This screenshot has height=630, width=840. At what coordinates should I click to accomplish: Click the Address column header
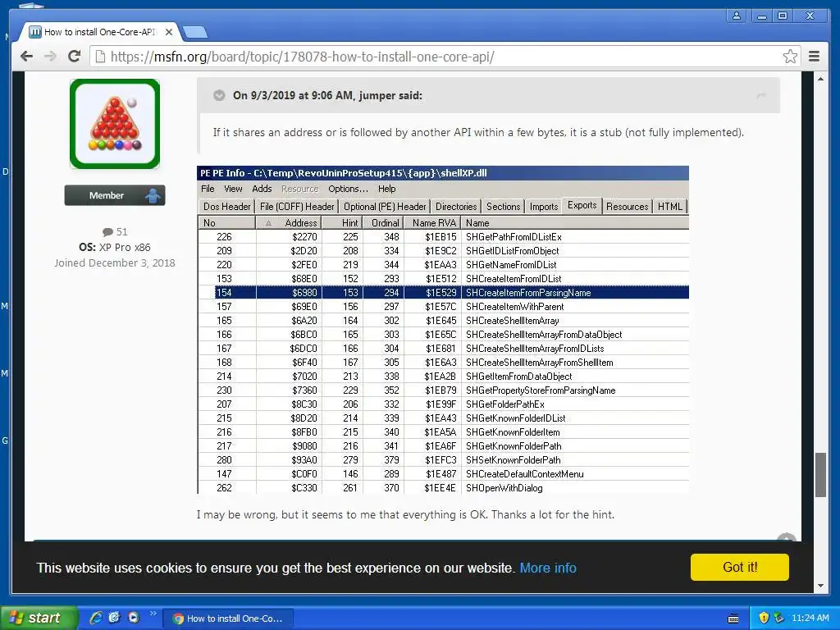[288, 223]
